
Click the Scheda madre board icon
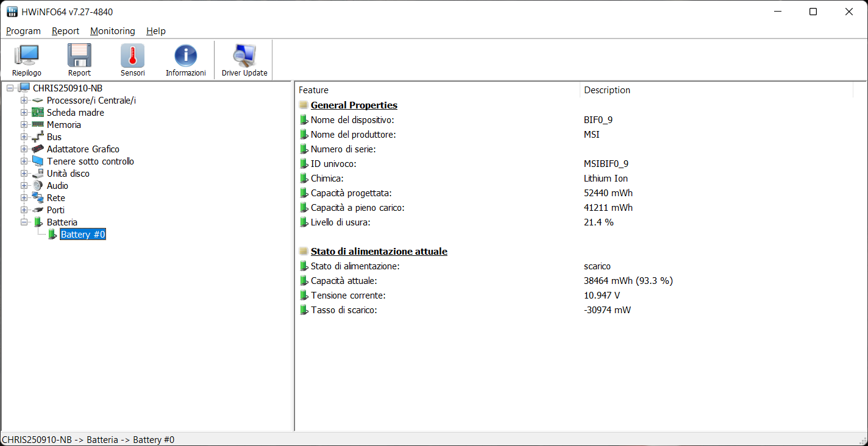[x=38, y=113]
